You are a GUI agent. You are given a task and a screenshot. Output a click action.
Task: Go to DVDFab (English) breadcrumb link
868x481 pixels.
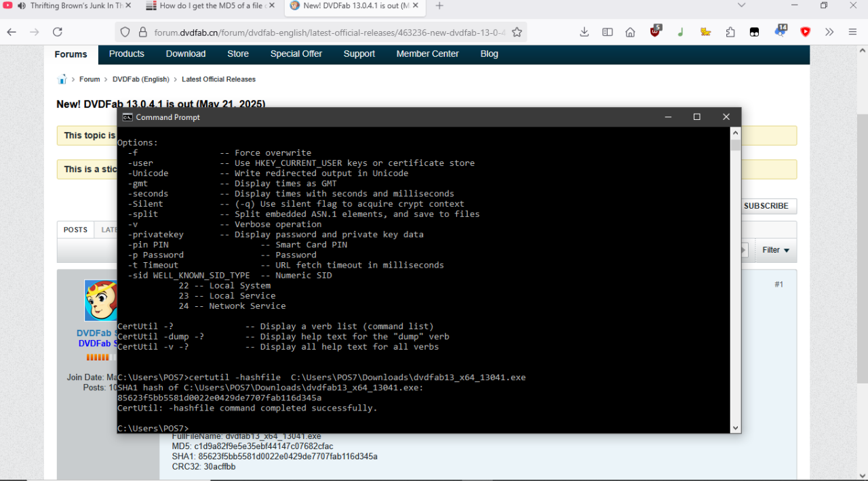tap(141, 79)
